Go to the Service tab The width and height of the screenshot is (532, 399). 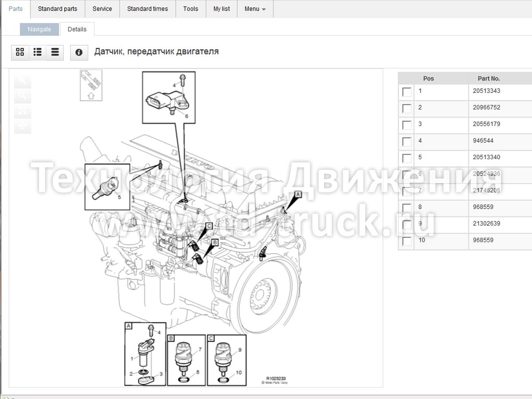[x=102, y=9]
